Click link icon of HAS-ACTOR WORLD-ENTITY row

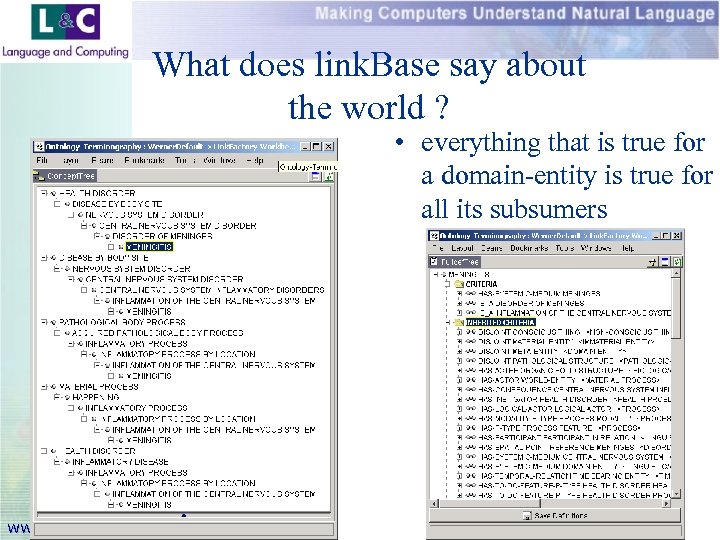471,380
